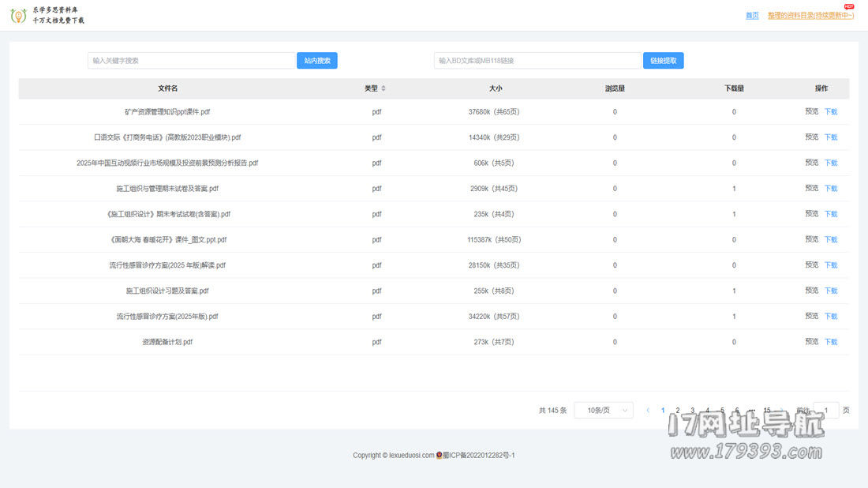Focus the keyword search input field
The height and width of the screenshot is (488, 868).
(191, 61)
